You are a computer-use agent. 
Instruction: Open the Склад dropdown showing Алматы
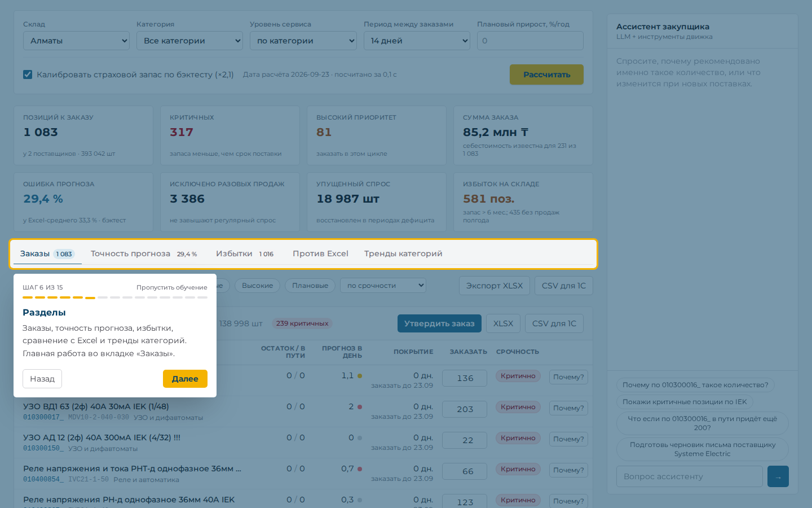[x=76, y=41]
